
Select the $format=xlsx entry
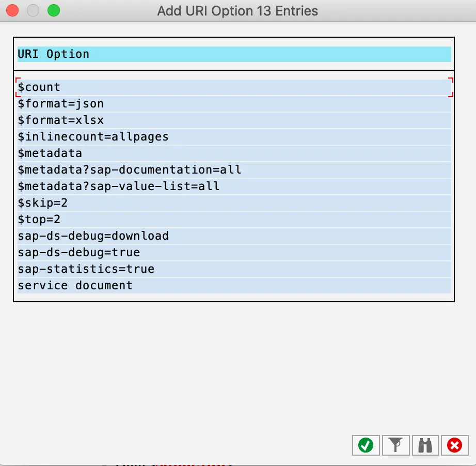(x=61, y=120)
